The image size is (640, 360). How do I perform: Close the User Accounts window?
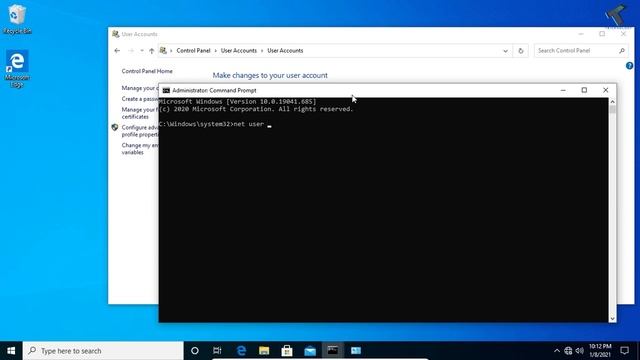(623, 34)
